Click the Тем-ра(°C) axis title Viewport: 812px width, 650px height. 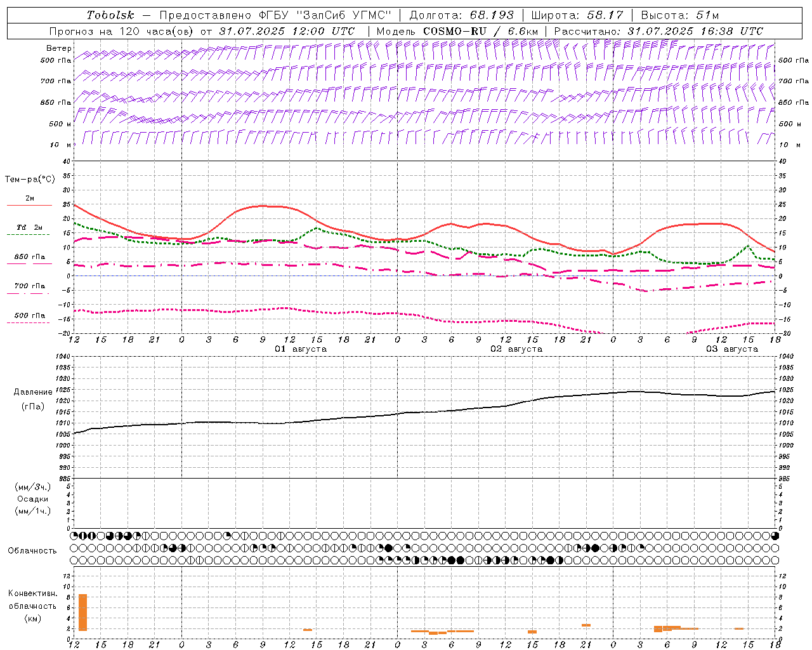(30, 180)
